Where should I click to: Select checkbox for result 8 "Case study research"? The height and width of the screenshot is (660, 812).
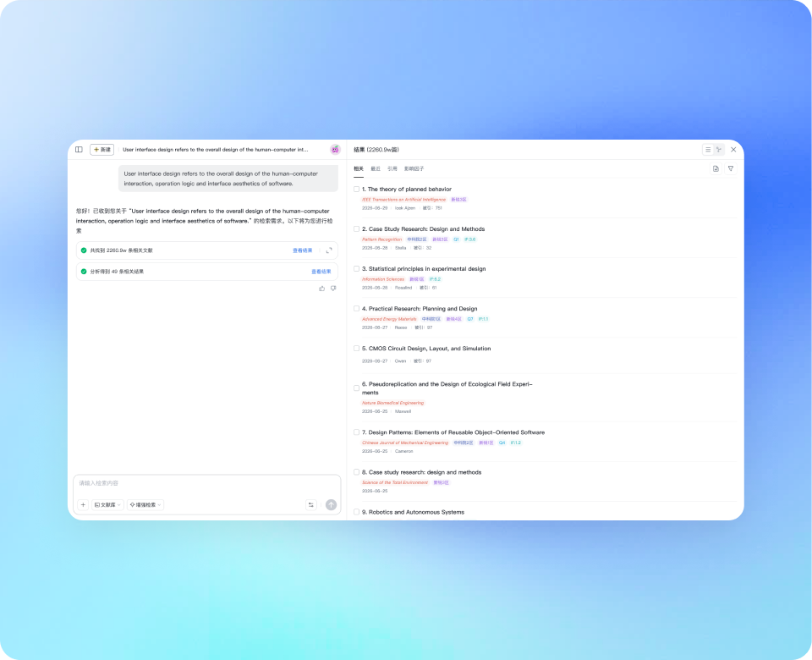pos(356,472)
